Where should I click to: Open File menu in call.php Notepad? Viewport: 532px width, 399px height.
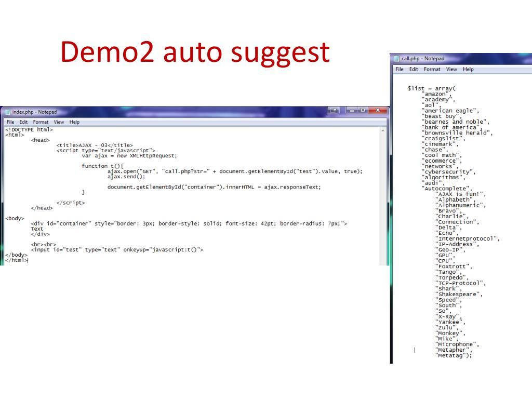(400, 69)
